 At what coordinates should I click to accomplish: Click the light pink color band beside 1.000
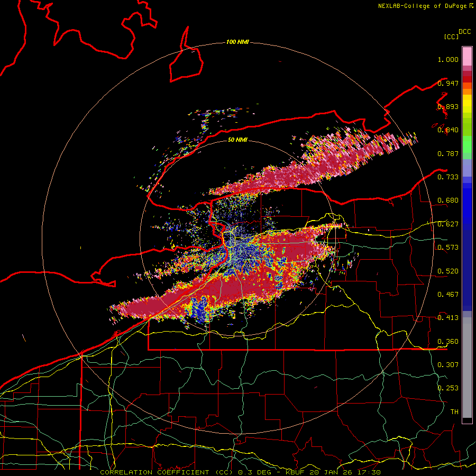467,57
